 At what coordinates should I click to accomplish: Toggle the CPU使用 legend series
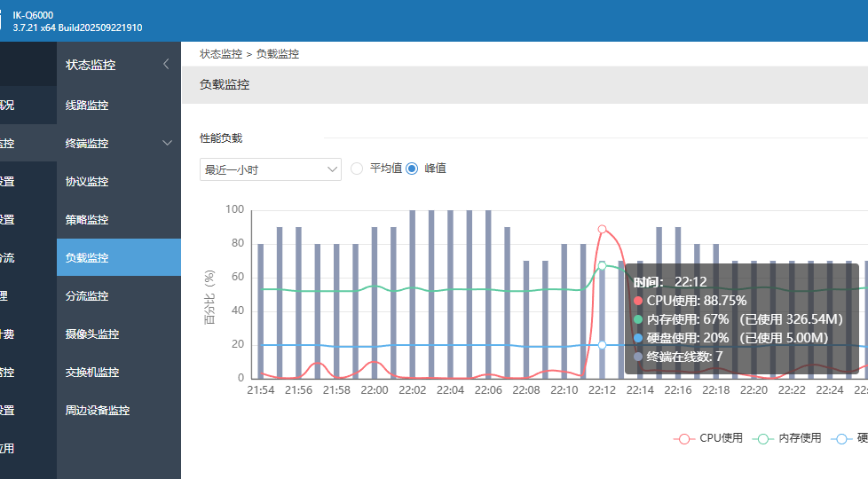(708, 438)
